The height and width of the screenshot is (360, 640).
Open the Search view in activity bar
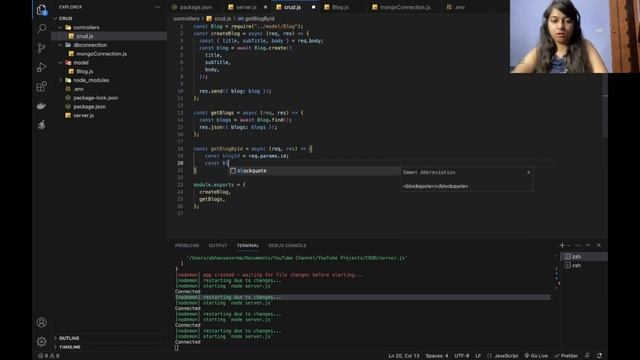click(41, 29)
